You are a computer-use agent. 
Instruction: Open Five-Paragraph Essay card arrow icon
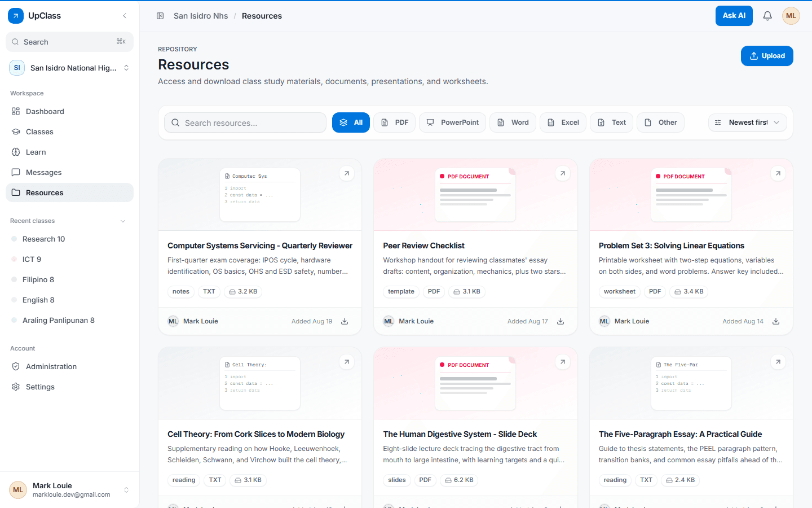pyautogui.click(x=778, y=362)
